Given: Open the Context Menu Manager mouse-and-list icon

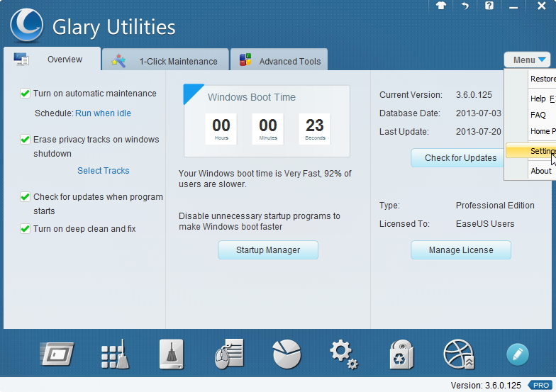Looking at the screenshot, I should pyautogui.click(x=229, y=354).
